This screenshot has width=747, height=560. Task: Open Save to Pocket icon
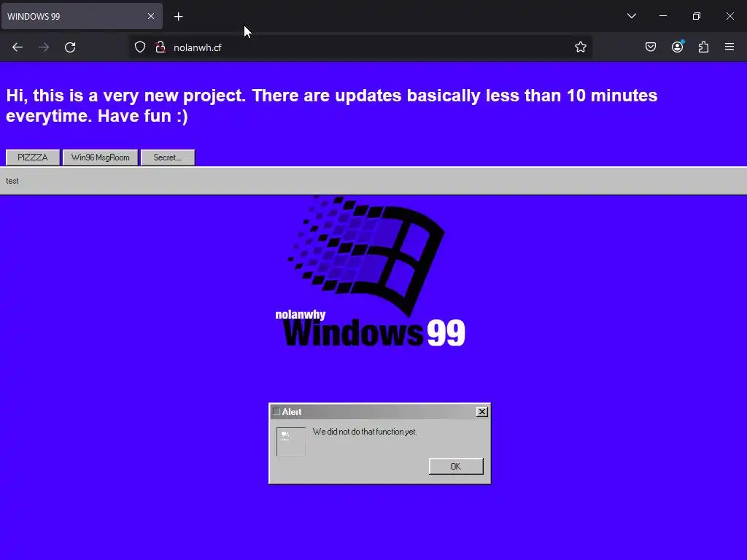(x=651, y=47)
